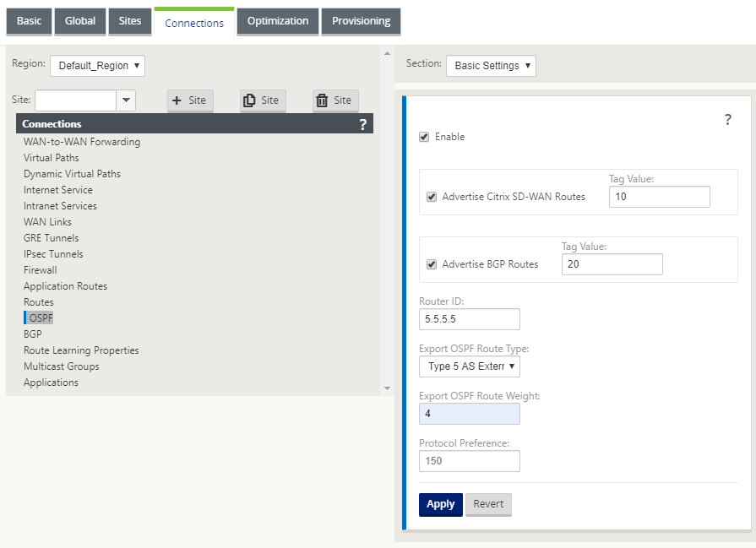Open help question mark in OSPF settings panel
Viewport: 756px width, 548px height.
pos(728,120)
